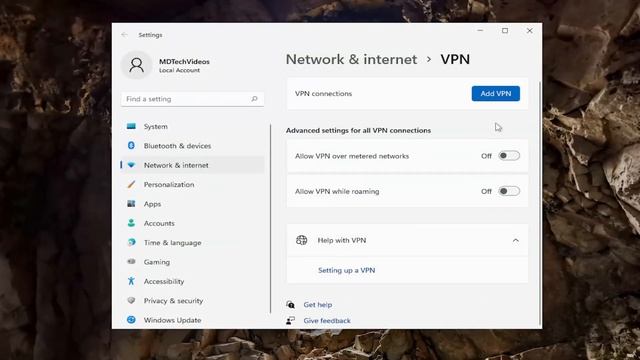Image resolution: width=640 pixels, height=360 pixels.
Task: Select the Personalization paintbrush icon
Action: (131, 184)
